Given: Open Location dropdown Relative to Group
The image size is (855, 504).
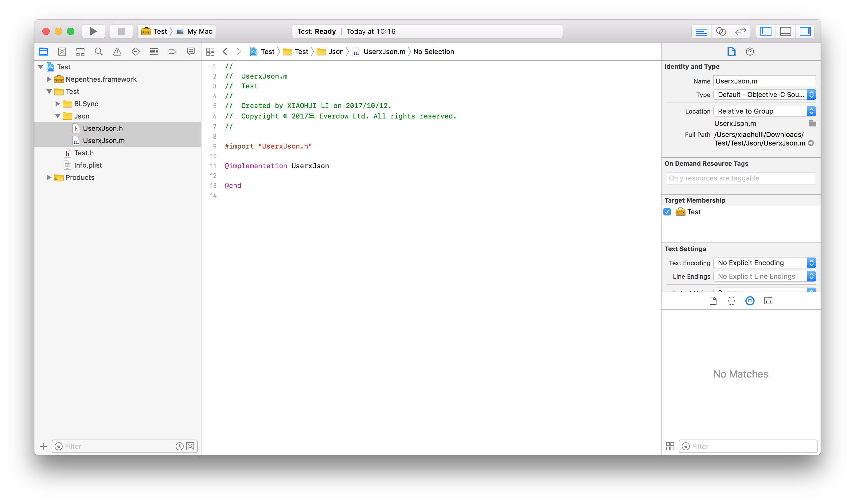Looking at the screenshot, I should pyautogui.click(x=764, y=111).
